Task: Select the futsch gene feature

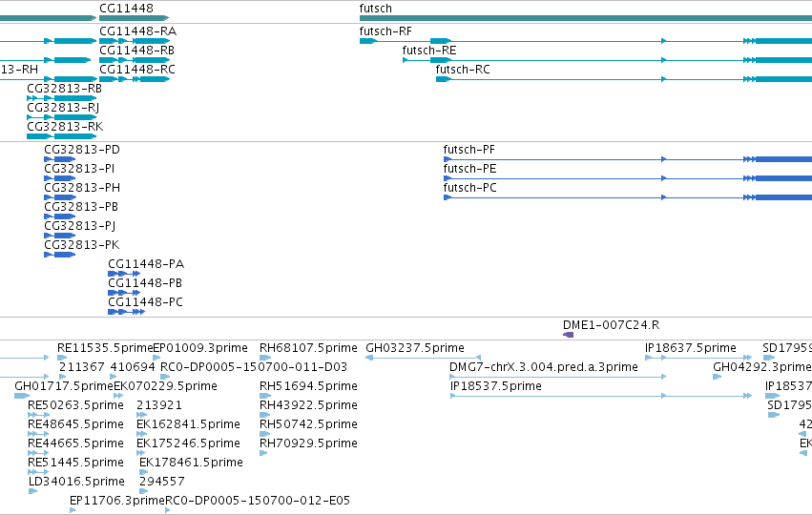Action: (x=586, y=18)
